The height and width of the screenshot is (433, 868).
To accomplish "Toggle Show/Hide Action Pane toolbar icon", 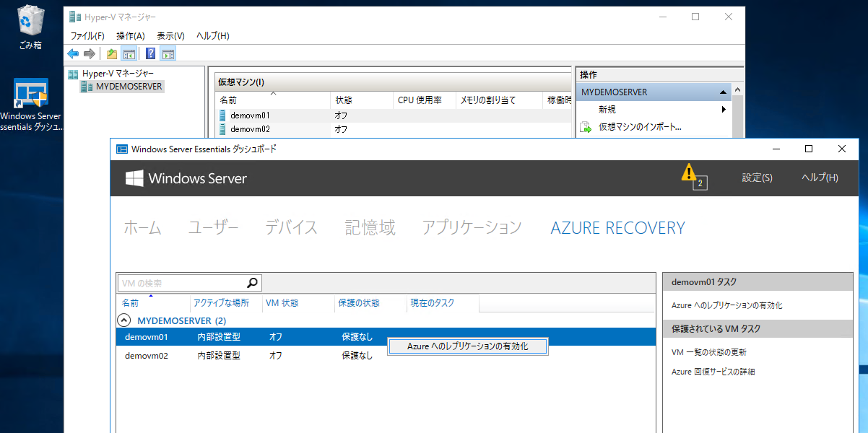I will point(168,53).
